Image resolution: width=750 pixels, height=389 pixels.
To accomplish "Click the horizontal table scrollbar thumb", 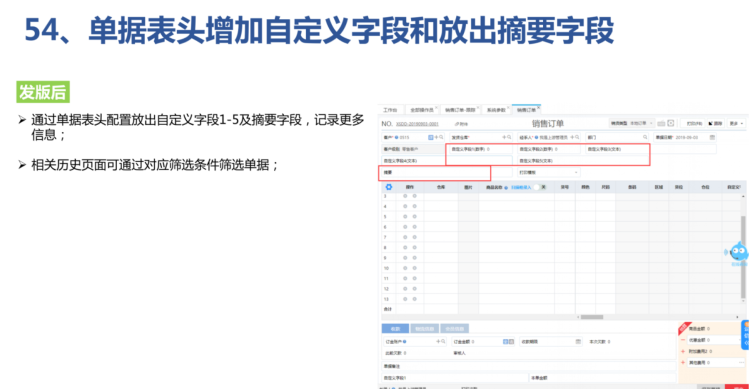I will (x=592, y=317).
